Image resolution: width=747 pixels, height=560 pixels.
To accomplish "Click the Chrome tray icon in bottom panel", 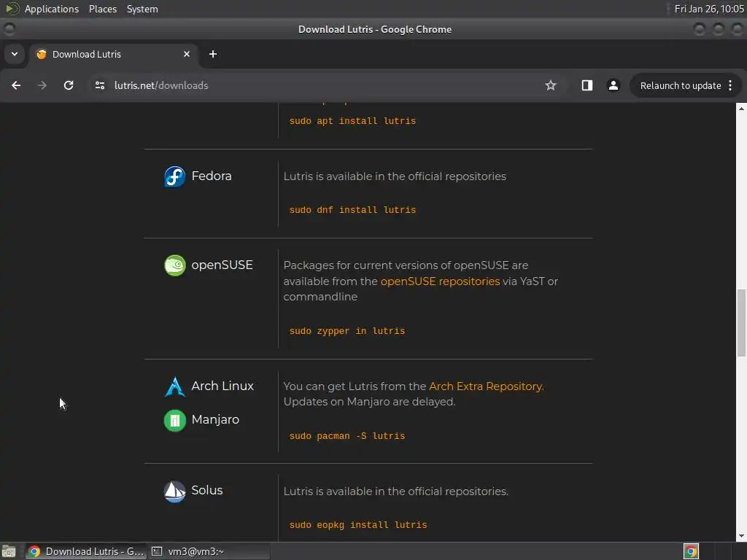I will [691, 551].
